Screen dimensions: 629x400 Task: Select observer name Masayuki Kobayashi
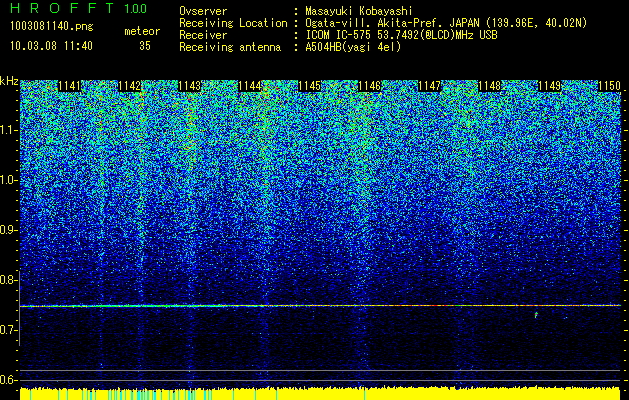click(359, 11)
